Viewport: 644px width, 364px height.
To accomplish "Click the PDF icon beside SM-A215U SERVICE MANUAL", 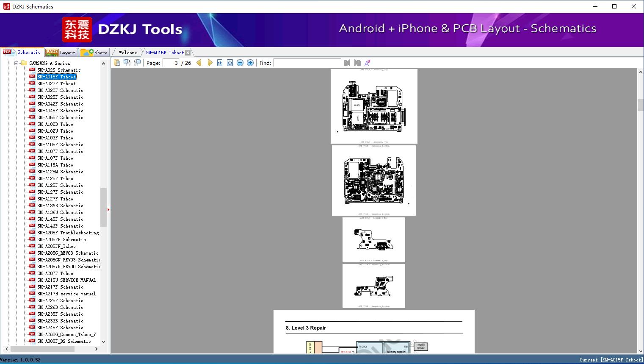I will pyautogui.click(x=32, y=280).
